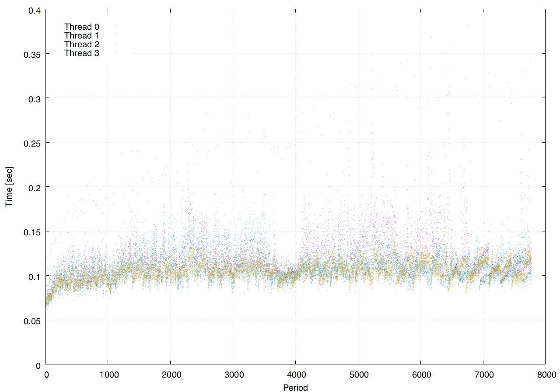Click the 0.15 y-axis tick label
Screen dimensions: 560x392
(x=32, y=232)
